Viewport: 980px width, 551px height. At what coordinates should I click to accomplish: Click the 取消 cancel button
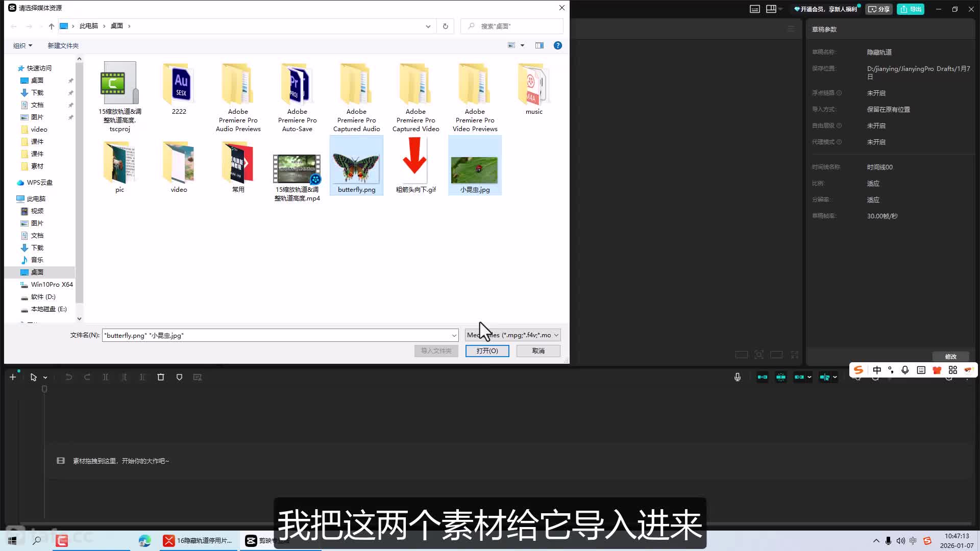tap(538, 351)
